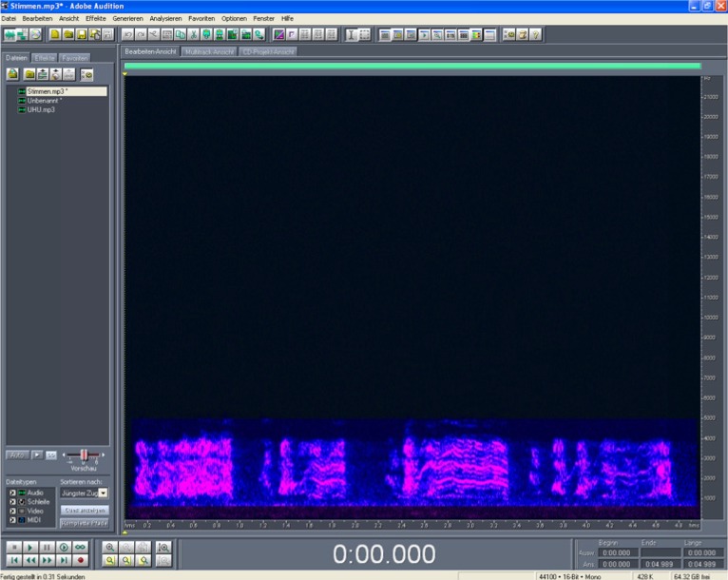The image size is (728, 580).
Task: Toggle Audio file type checkbox
Action: click(12, 493)
